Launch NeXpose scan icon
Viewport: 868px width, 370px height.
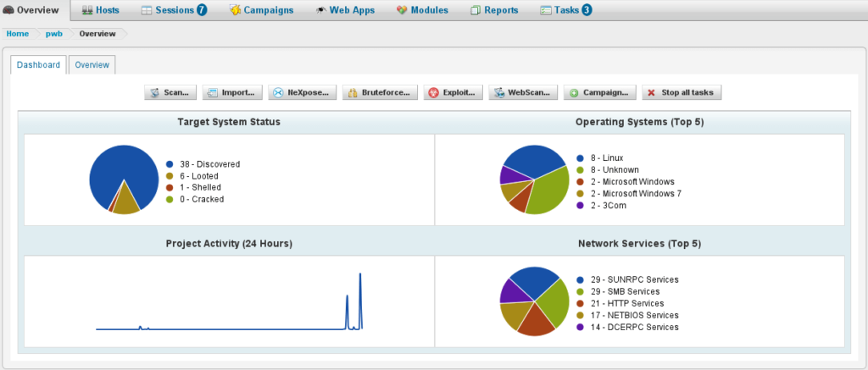pyautogui.click(x=278, y=92)
